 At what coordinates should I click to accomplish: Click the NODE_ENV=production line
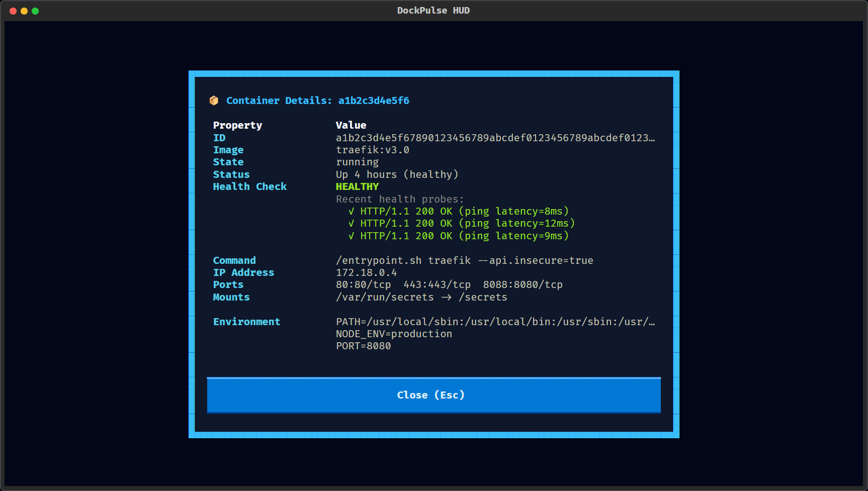(x=394, y=334)
